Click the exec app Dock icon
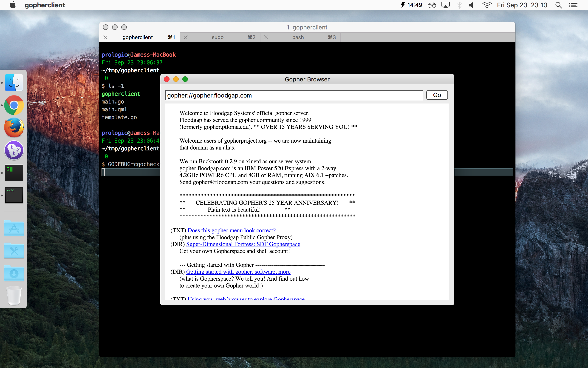This screenshot has width=588, height=368. (14, 195)
